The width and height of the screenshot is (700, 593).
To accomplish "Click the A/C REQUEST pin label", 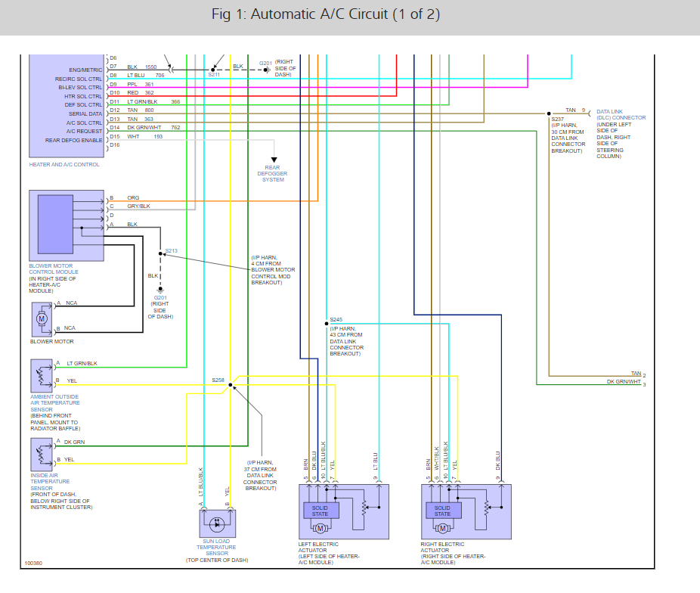I will pos(85,132).
